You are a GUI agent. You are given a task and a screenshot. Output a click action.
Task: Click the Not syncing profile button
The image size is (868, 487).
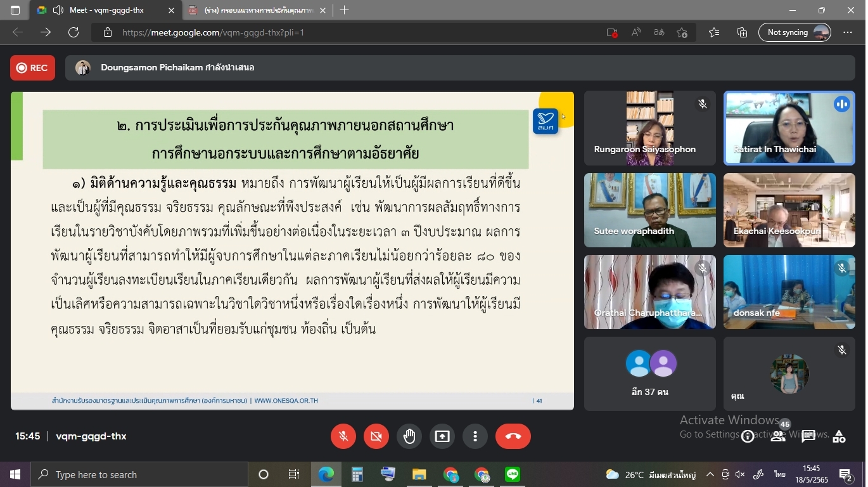click(x=795, y=32)
